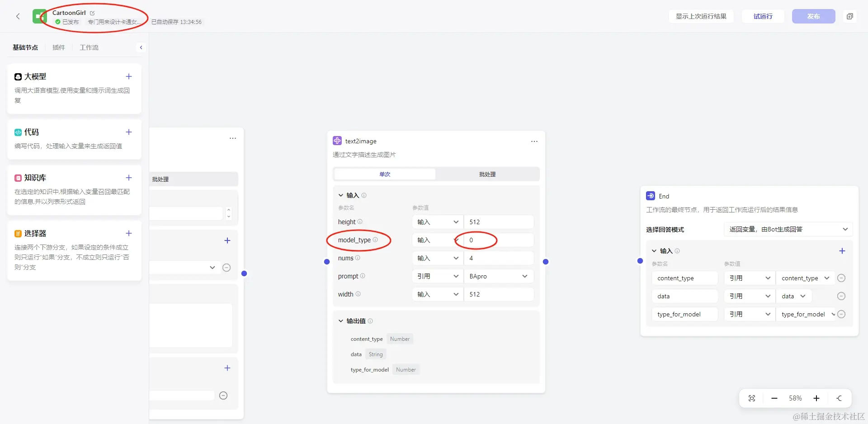Click the End node input port
The height and width of the screenshot is (424, 868).
tap(640, 261)
